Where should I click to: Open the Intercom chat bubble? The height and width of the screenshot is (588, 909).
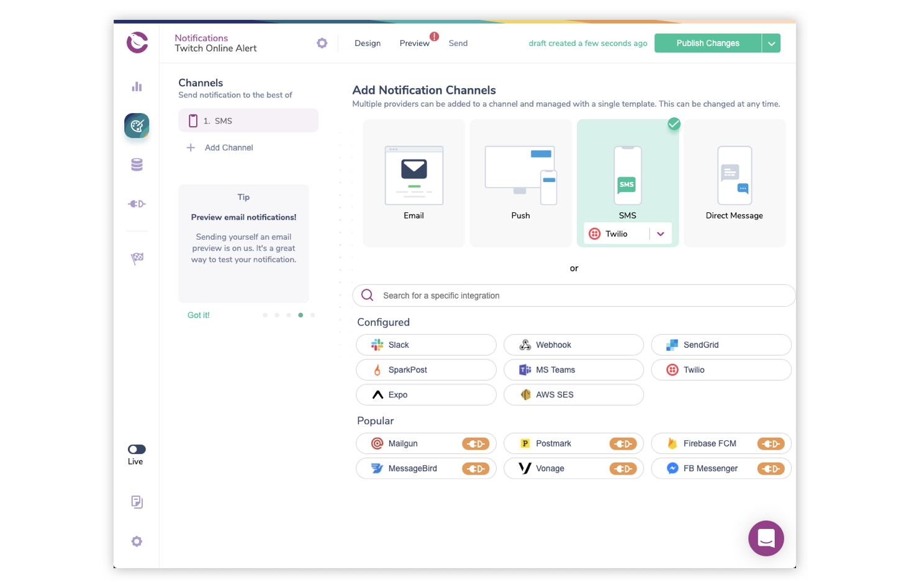766,538
